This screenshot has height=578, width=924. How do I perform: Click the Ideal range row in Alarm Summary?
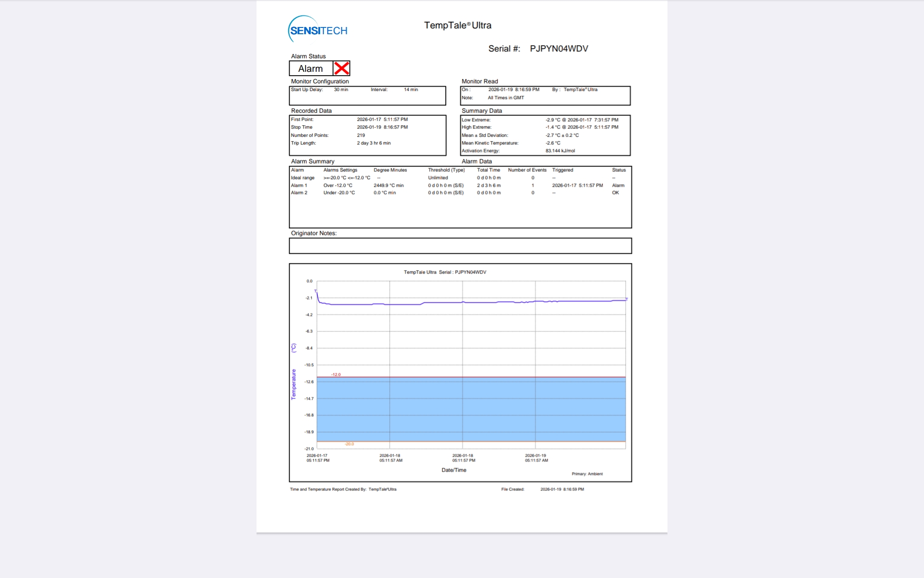coord(302,178)
